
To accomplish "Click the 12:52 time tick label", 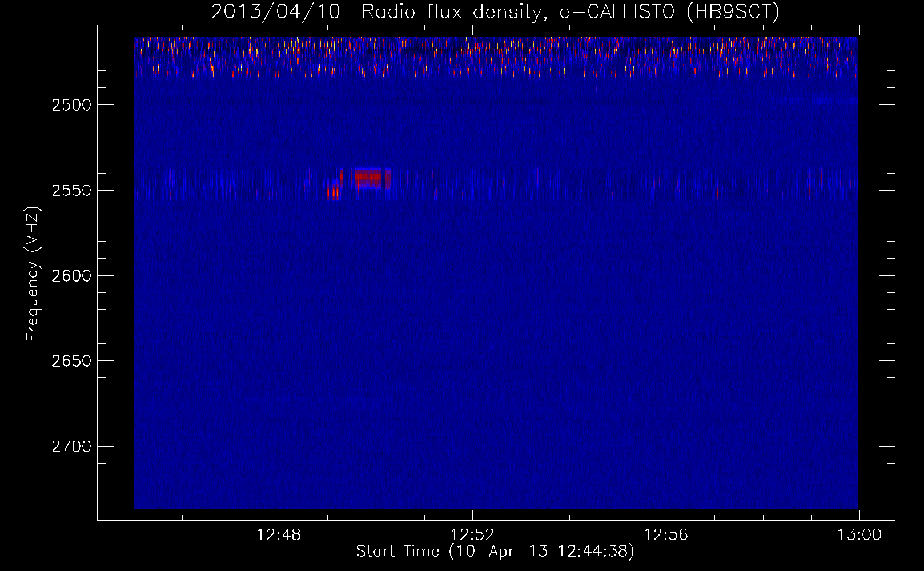I will pos(472,535).
